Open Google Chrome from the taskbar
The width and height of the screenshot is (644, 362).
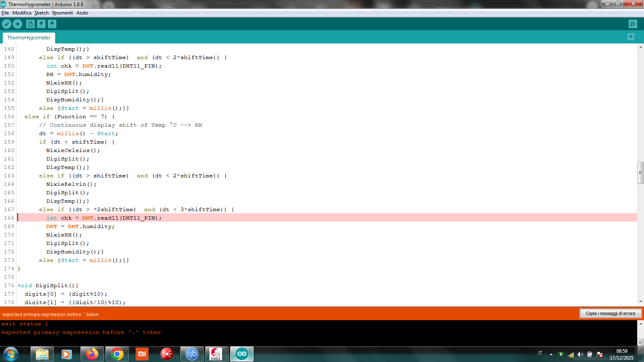117,354
